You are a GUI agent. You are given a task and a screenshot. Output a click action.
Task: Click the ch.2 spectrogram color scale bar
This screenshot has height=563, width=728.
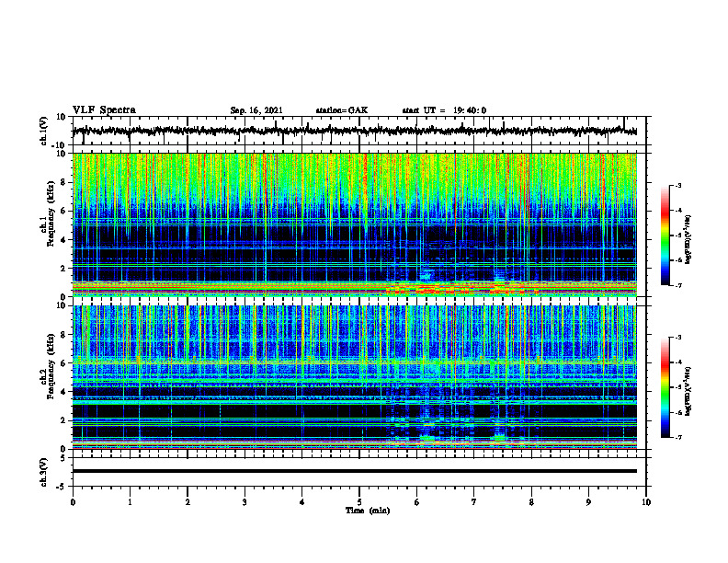tap(665, 387)
